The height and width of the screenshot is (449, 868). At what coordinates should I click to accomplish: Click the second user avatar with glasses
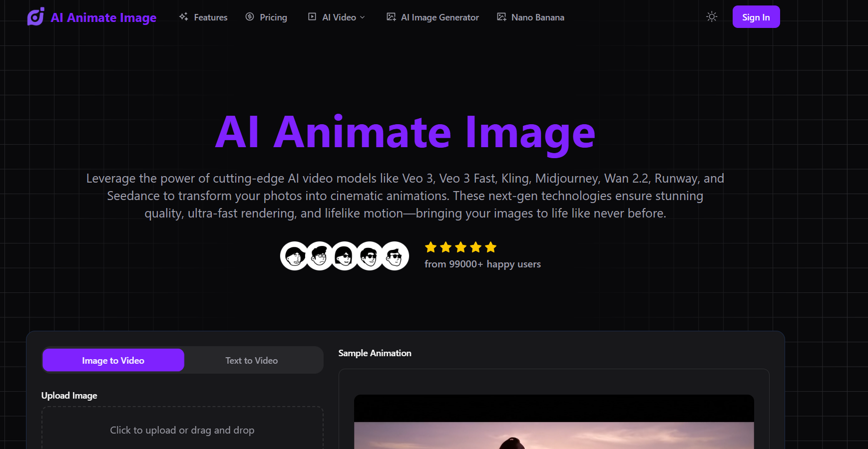pyautogui.click(x=320, y=256)
